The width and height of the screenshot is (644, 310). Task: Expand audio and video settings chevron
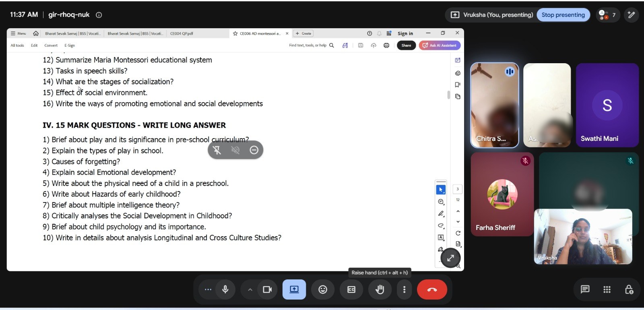[250, 289]
